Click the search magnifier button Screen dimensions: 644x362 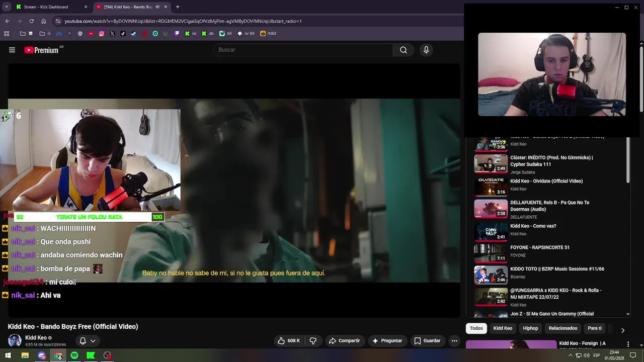click(404, 50)
